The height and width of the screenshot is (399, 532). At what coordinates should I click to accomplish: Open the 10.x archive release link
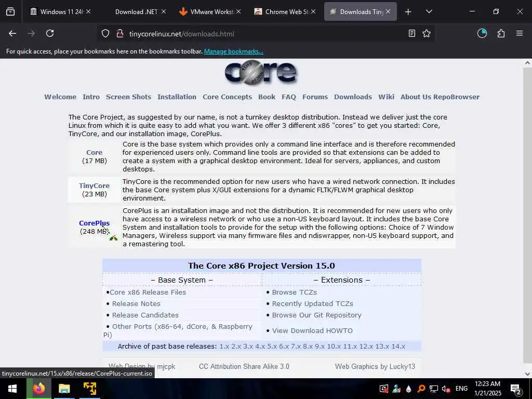click(334, 347)
